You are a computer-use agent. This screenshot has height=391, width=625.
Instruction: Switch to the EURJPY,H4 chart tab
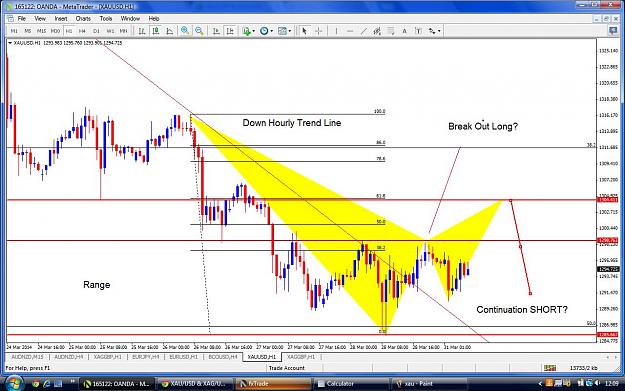click(x=145, y=357)
